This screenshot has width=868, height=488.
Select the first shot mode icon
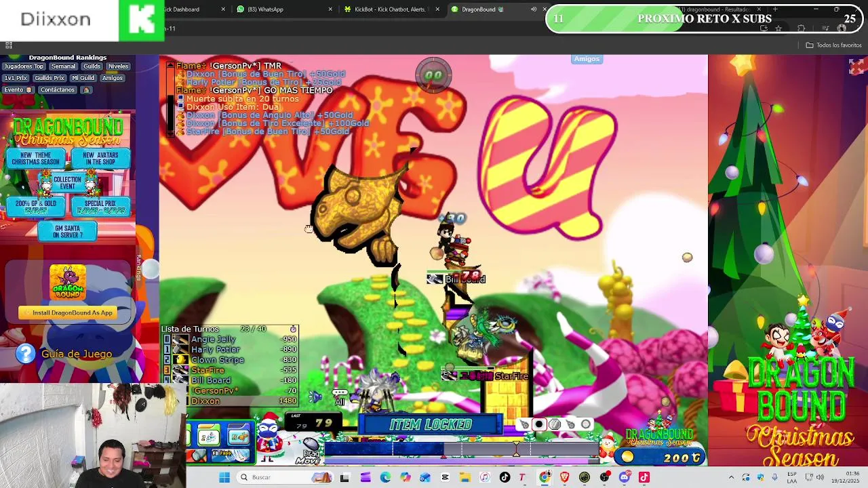point(524,425)
